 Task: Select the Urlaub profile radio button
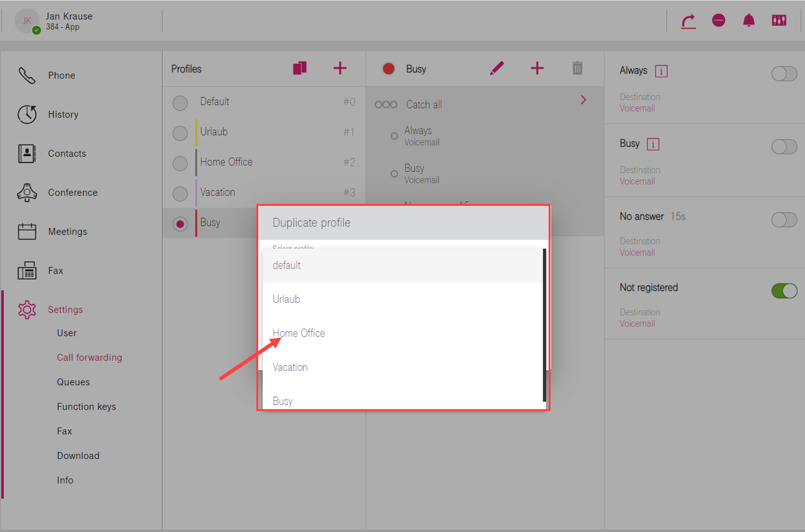pos(180,133)
